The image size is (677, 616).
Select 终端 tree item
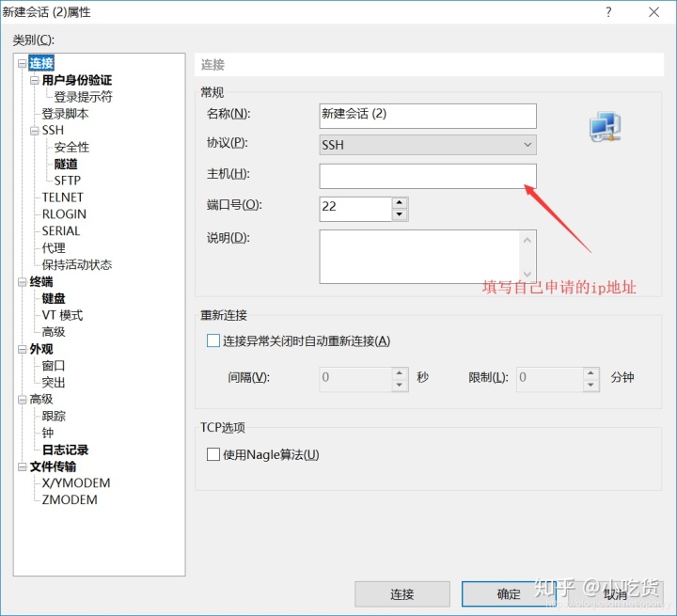point(41,281)
